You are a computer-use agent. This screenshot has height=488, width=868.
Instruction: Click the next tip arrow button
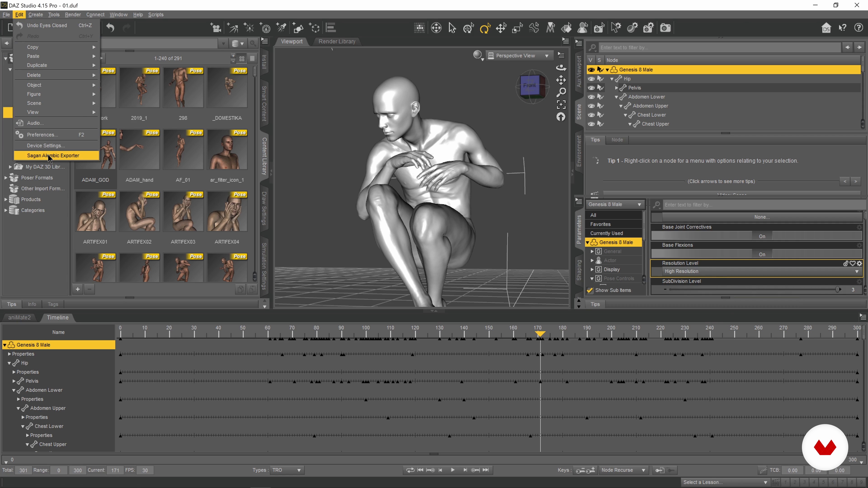tap(856, 181)
